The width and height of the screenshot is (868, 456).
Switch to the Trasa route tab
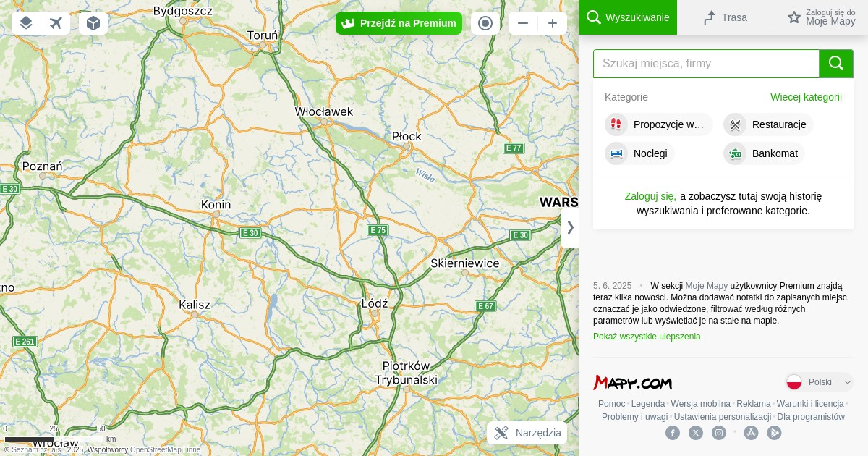(x=725, y=17)
